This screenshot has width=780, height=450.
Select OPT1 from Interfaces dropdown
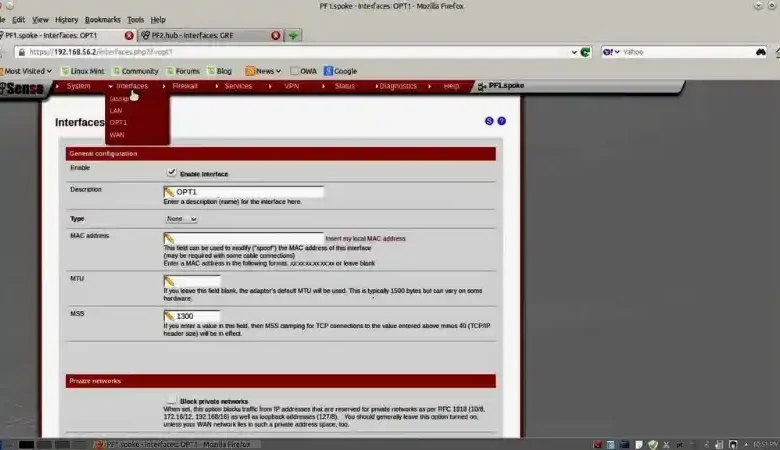[118, 122]
